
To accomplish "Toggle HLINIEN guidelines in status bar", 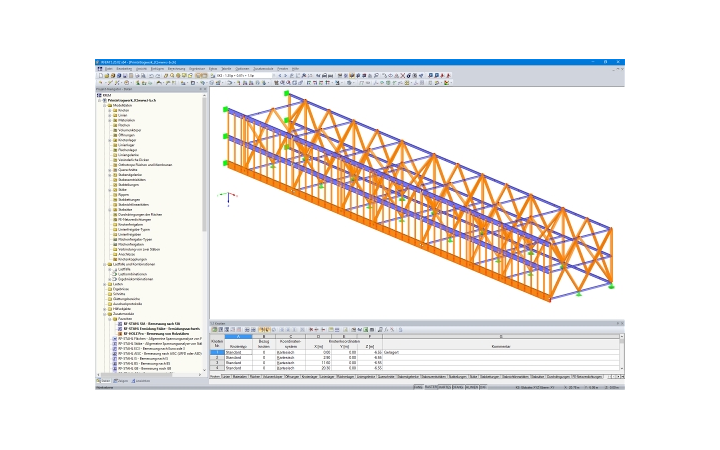I will [x=472, y=388].
